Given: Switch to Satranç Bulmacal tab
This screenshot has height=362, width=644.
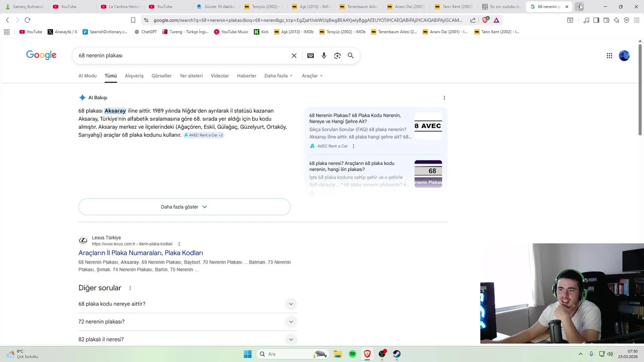Looking at the screenshot, I should 24,7.
